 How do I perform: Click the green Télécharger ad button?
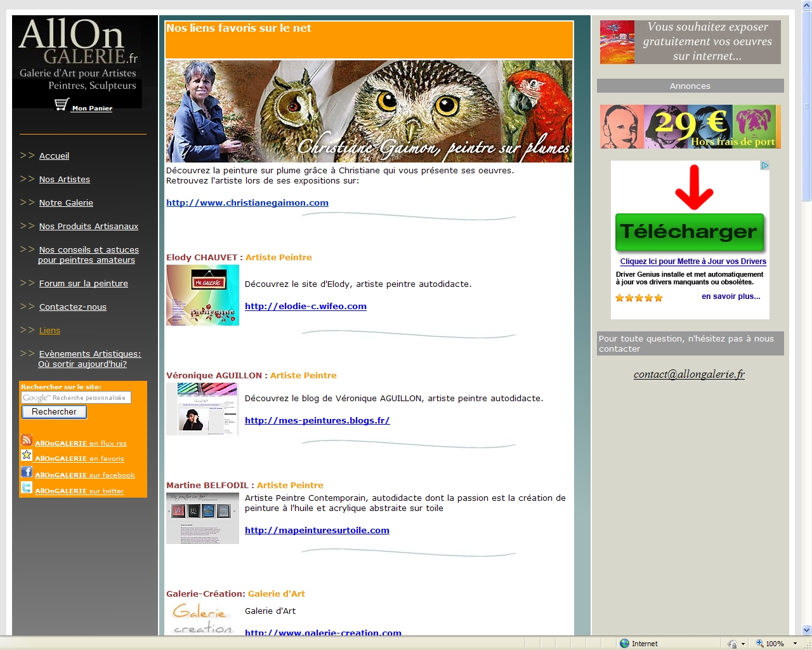point(690,232)
